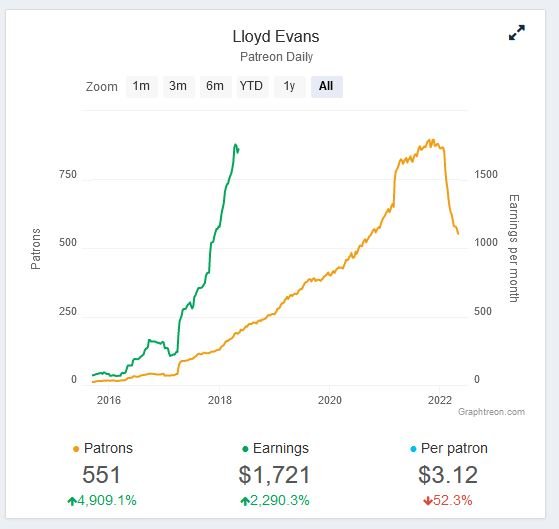Screen dimensions: 559x529
Task: Click the $1,721 earnings value
Action: point(275,475)
